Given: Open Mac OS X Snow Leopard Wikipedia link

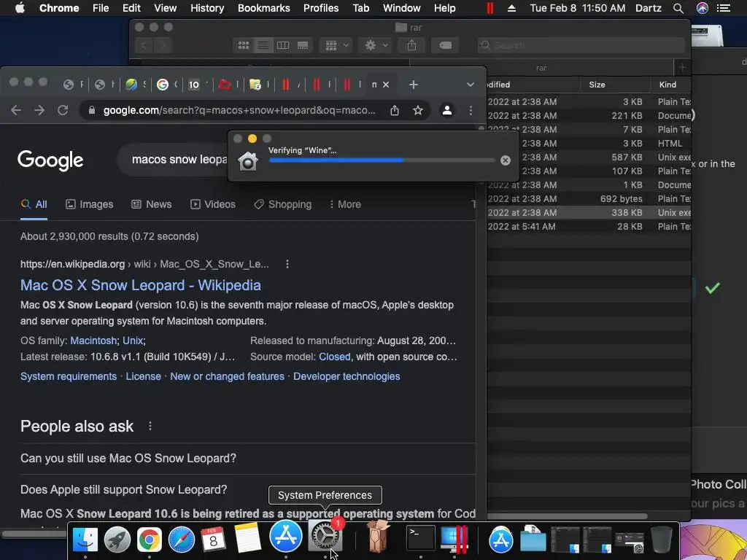Looking at the screenshot, I should [141, 285].
